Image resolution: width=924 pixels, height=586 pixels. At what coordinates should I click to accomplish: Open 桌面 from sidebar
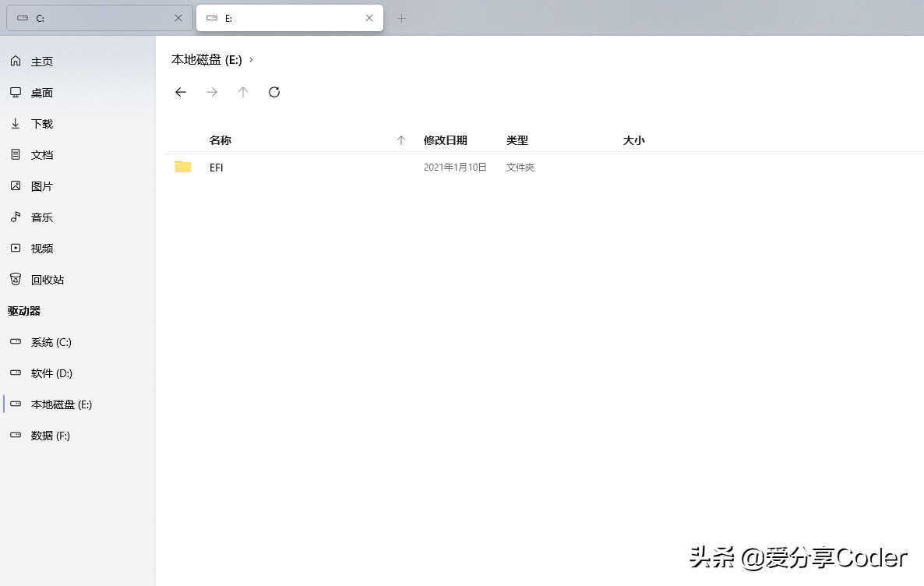[x=42, y=93]
